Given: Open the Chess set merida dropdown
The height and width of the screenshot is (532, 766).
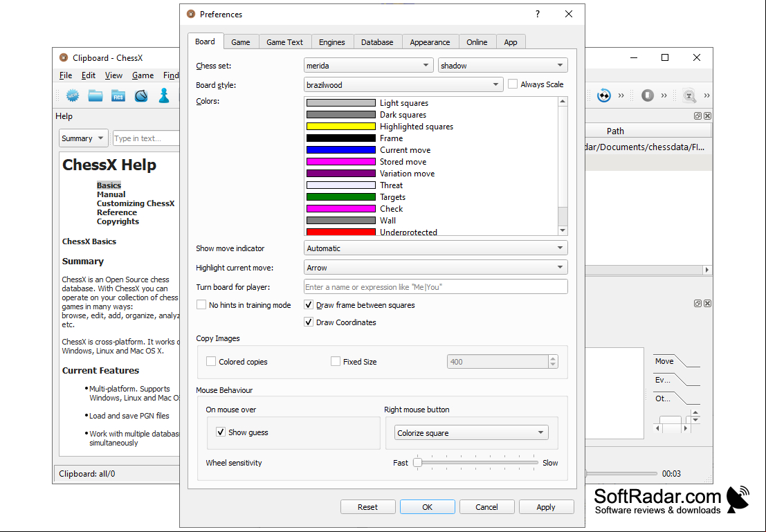Looking at the screenshot, I should [x=368, y=66].
